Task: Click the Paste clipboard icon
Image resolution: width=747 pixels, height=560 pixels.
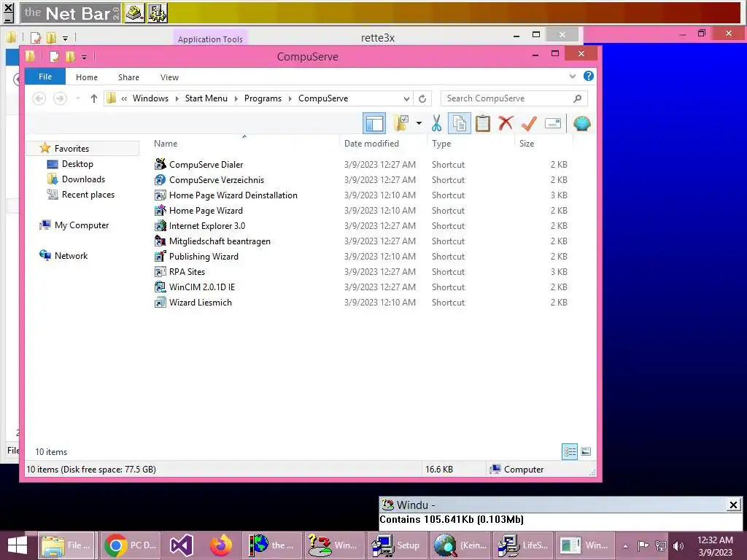Action: (x=483, y=123)
